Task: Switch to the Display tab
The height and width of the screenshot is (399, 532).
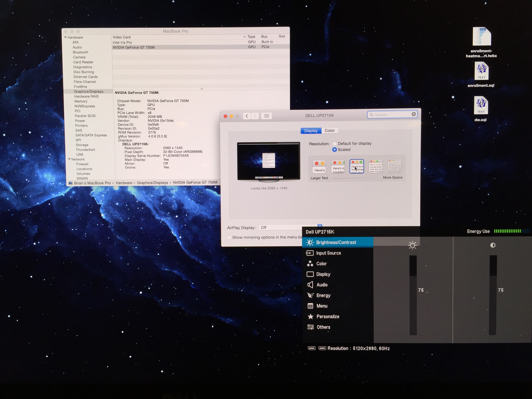Action: tap(311, 131)
